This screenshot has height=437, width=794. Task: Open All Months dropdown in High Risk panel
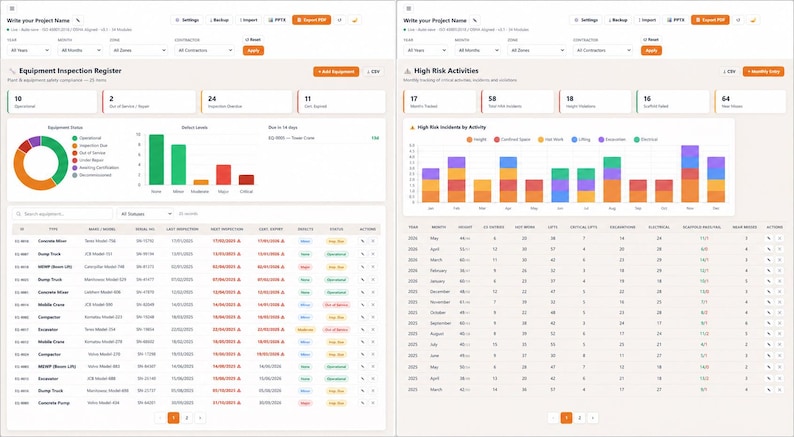(x=478, y=50)
